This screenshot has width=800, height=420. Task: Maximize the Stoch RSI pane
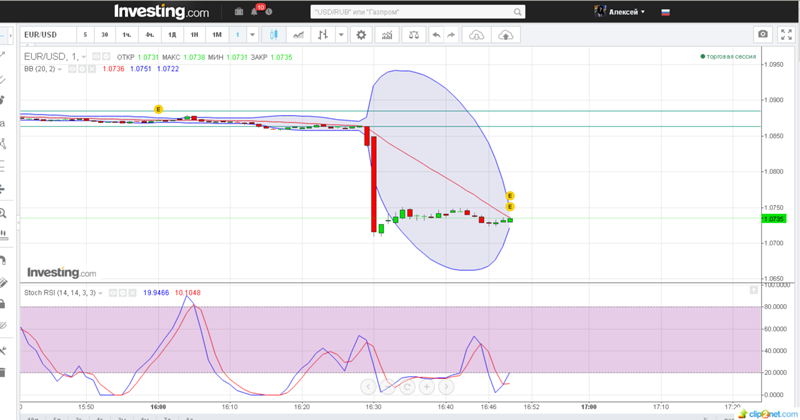[x=754, y=290]
